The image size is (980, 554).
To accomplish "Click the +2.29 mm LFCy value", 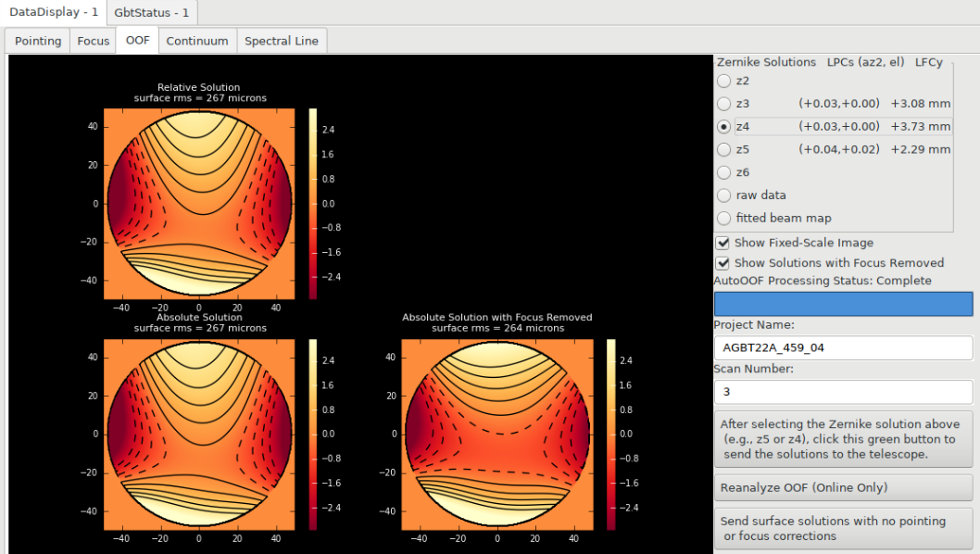I will (920, 149).
